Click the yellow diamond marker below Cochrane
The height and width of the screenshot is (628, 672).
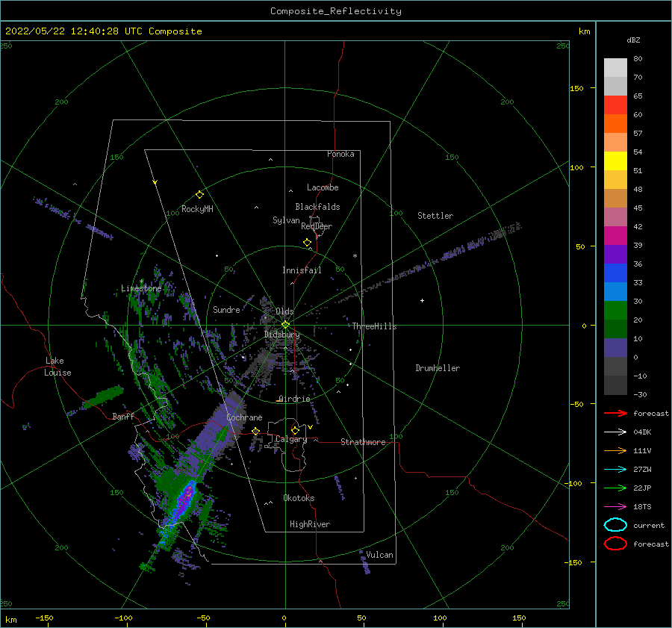pos(256,432)
